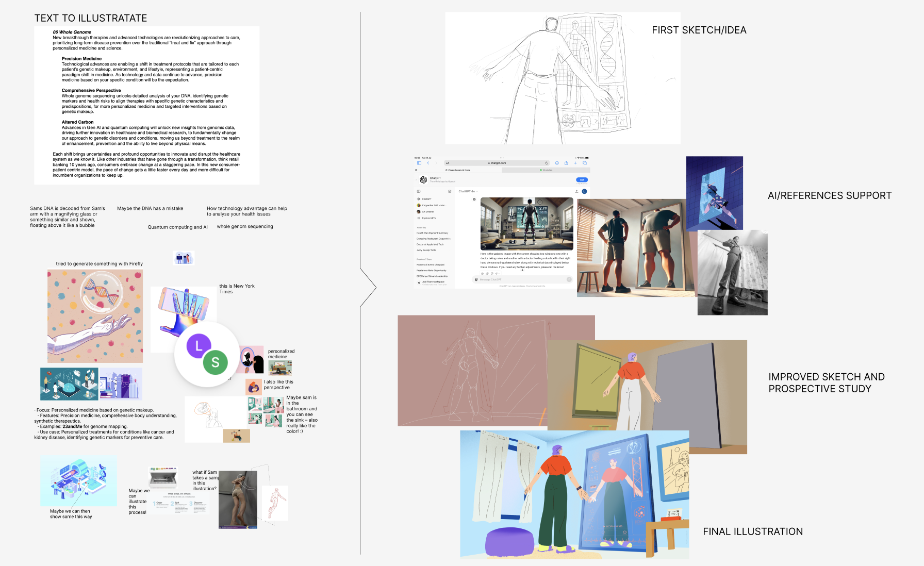Click Safari sidebar icon in ChatGPT screenshot
The image size is (924, 566).
419,163
